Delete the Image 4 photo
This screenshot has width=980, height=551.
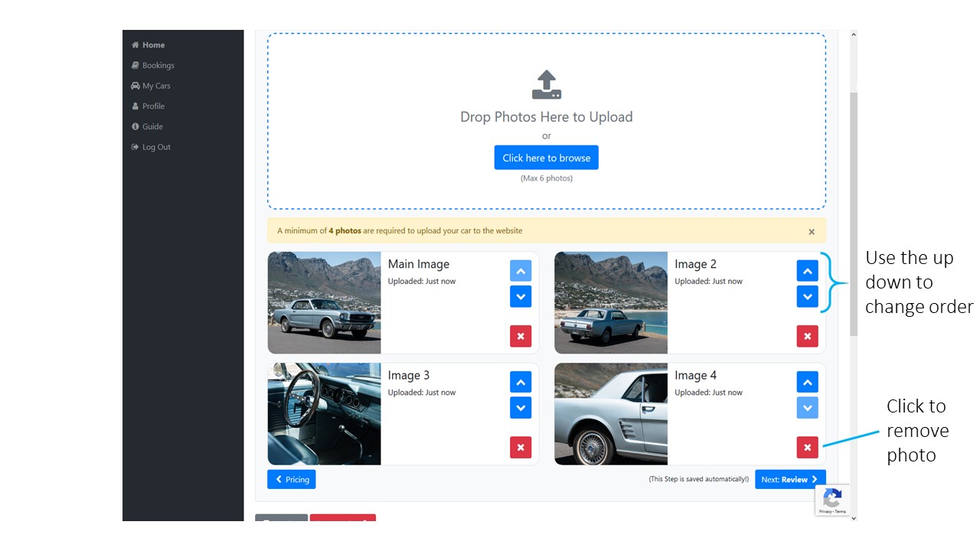(x=808, y=448)
